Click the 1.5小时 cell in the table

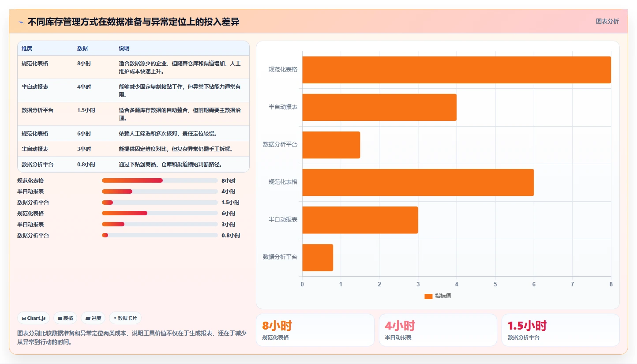pos(86,110)
